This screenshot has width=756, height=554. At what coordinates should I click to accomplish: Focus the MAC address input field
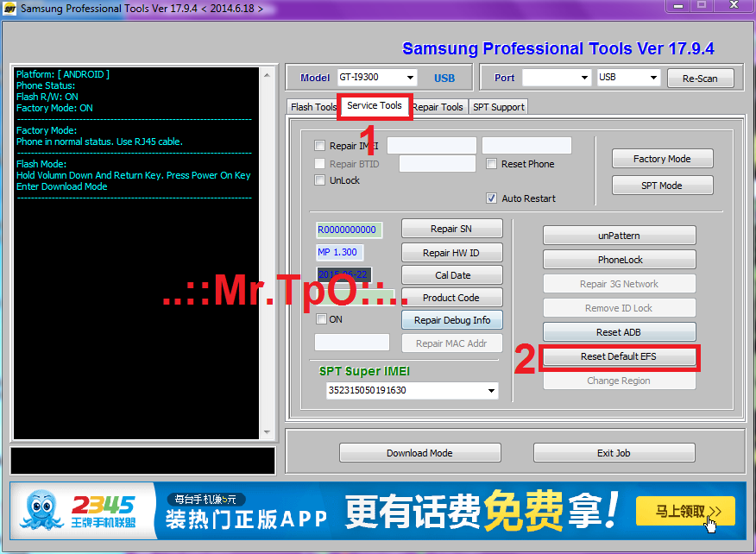351,343
